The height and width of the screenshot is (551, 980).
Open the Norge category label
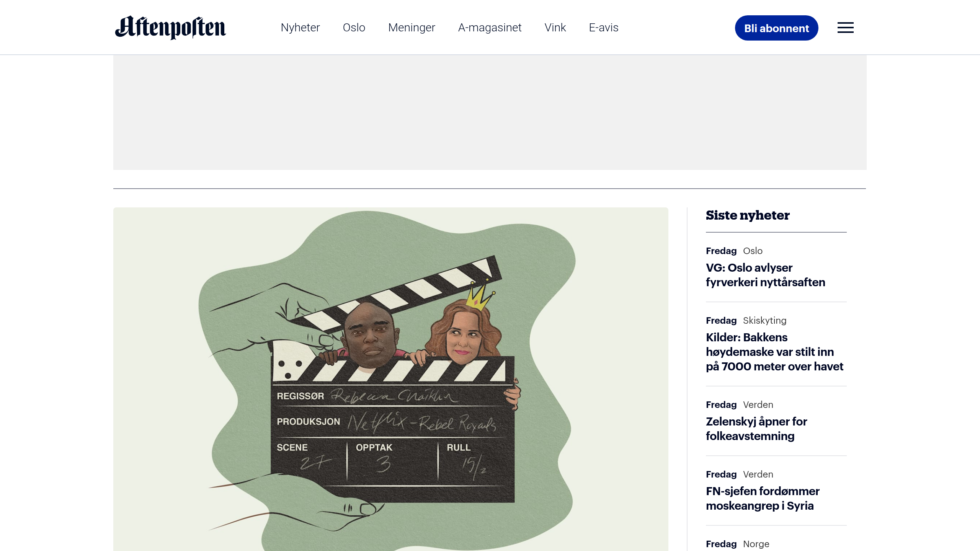coord(756,544)
